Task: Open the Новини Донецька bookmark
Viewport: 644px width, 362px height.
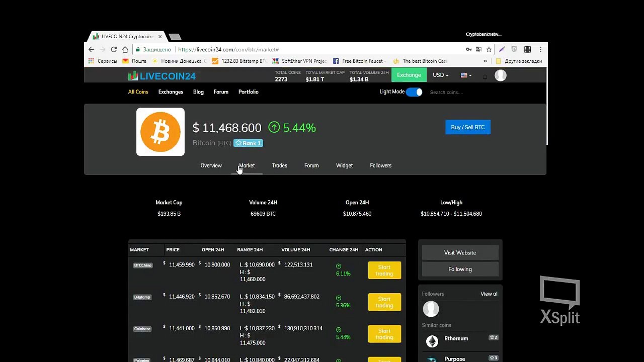Action: pos(179,61)
